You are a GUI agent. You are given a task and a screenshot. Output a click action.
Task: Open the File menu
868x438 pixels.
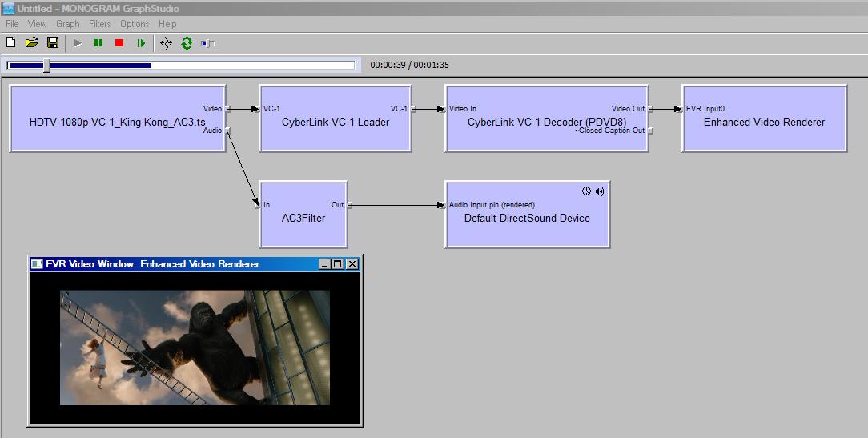pos(12,24)
